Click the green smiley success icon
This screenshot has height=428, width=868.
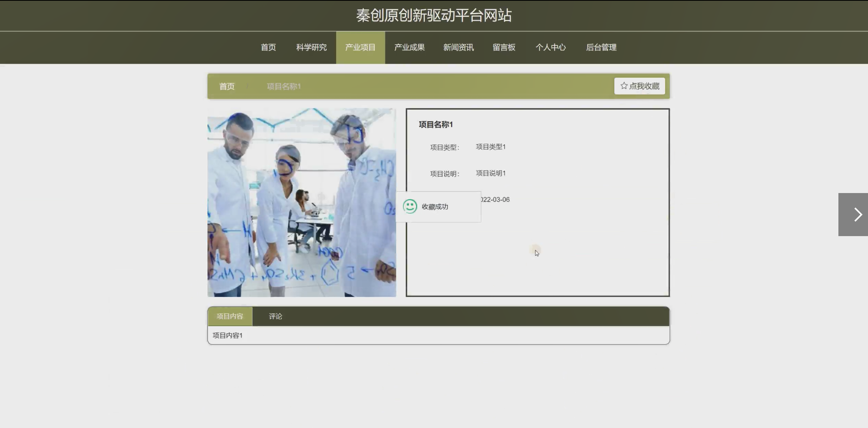pos(410,207)
